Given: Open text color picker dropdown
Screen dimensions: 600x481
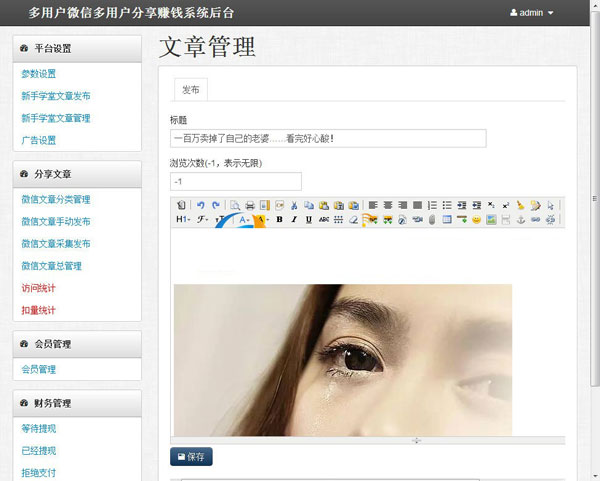Looking at the screenshot, I should 244,219.
